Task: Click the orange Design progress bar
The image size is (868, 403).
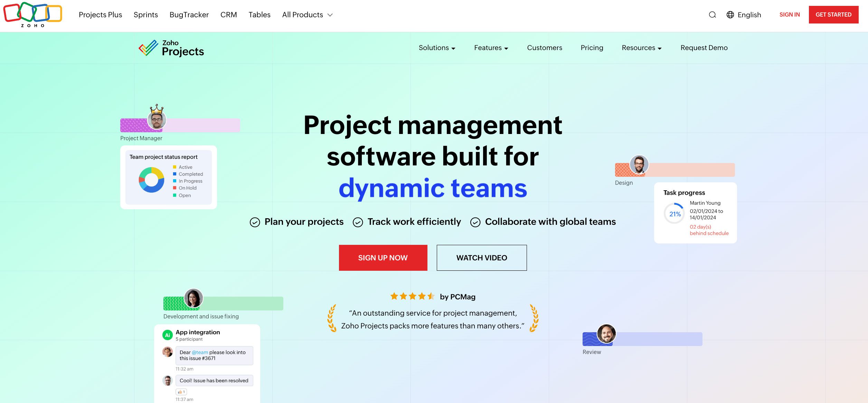Action: (x=675, y=170)
